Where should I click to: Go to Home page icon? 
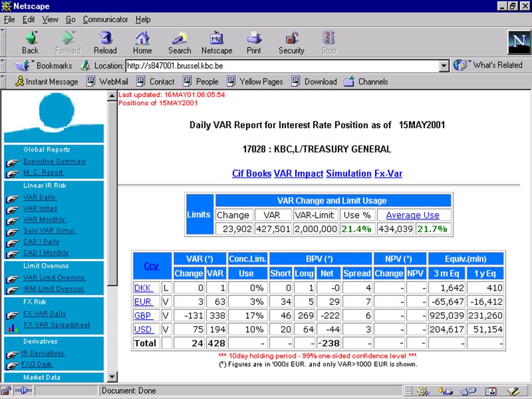point(142,42)
